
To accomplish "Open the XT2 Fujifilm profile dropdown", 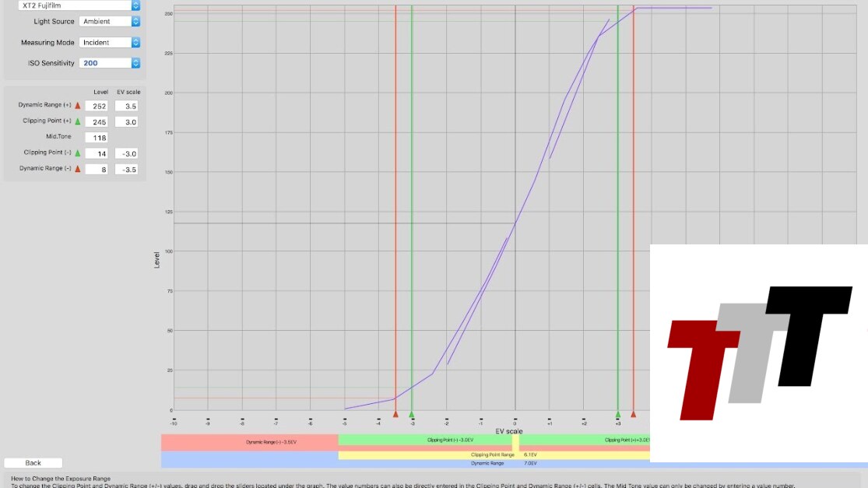I will [x=79, y=5].
